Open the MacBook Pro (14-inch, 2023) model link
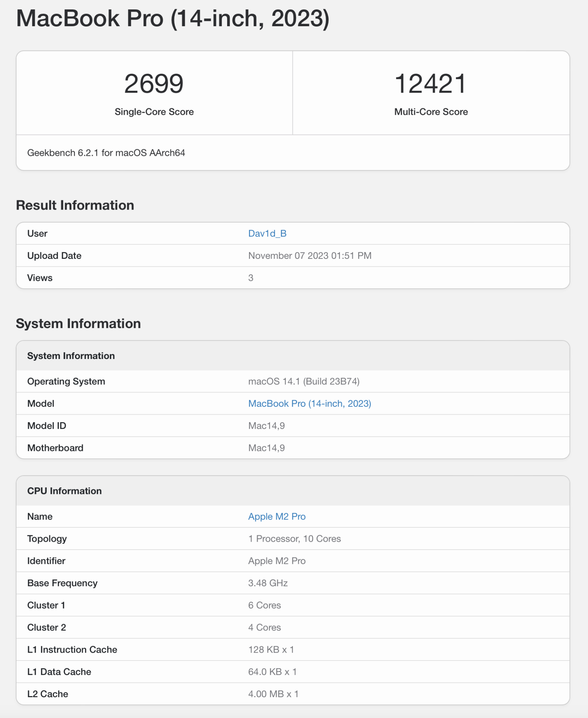 pyautogui.click(x=310, y=404)
